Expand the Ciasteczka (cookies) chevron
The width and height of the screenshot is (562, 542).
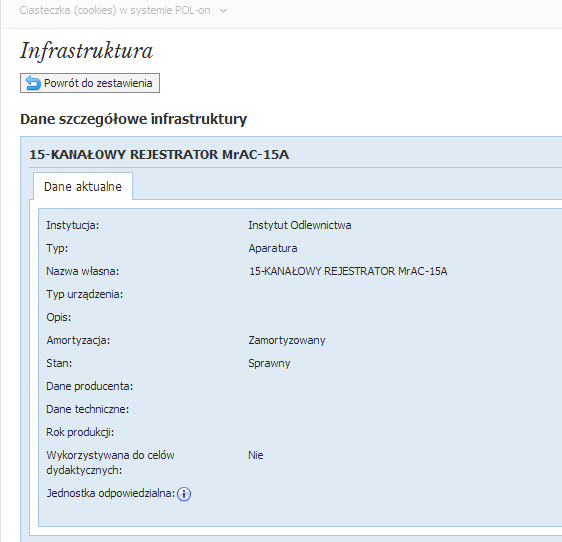[223, 11]
